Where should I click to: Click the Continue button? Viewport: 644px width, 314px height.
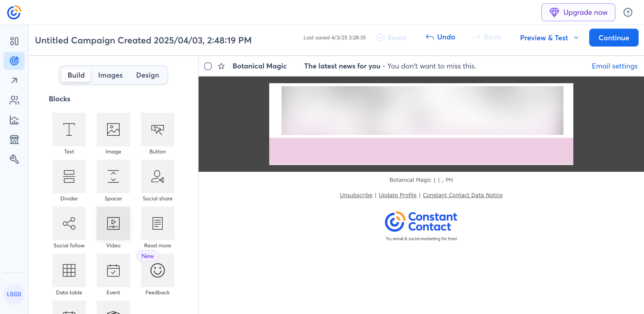[x=614, y=38]
